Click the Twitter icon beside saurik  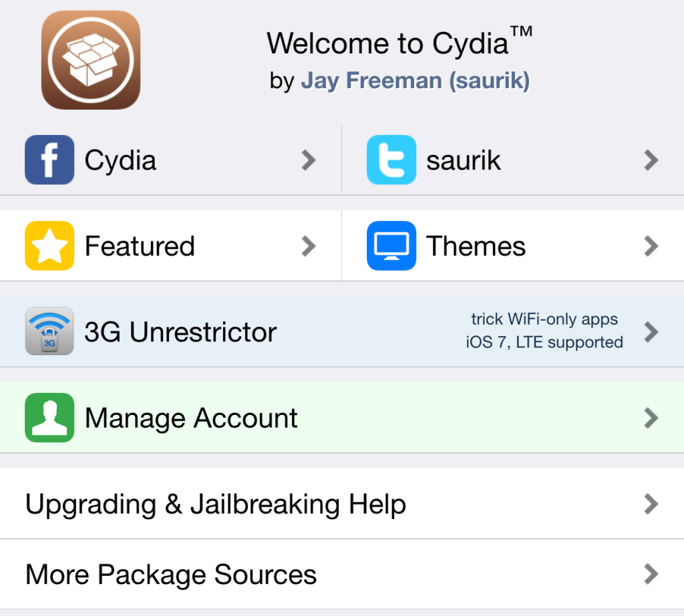point(391,160)
